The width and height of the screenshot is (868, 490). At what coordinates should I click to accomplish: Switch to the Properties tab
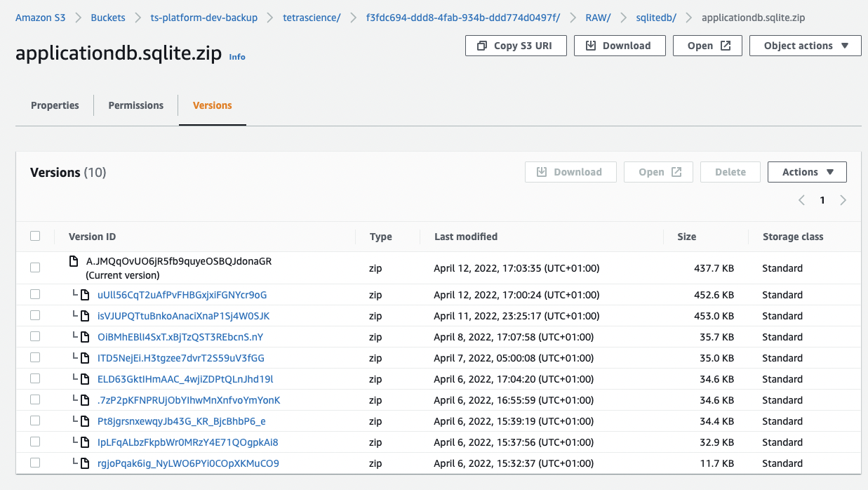click(55, 105)
